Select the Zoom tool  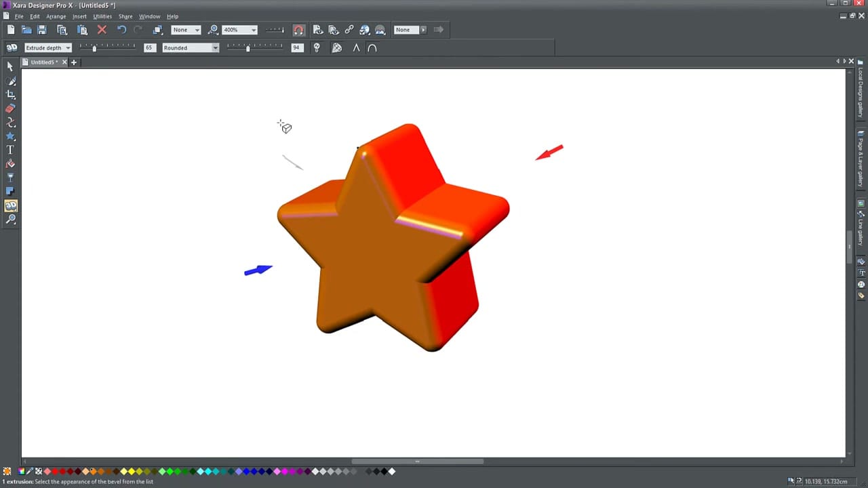pos(11,218)
